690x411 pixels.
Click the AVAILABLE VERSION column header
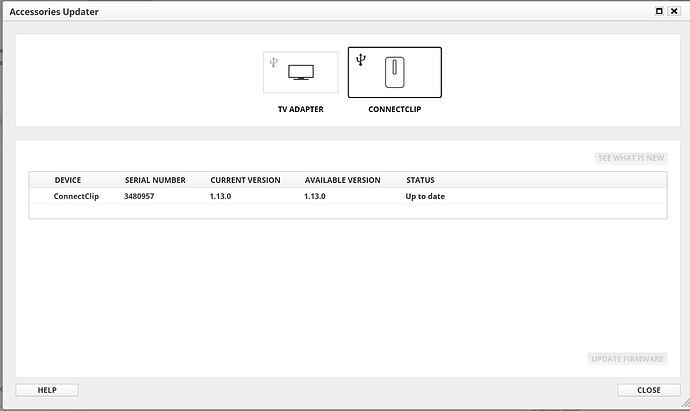pos(342,180)
